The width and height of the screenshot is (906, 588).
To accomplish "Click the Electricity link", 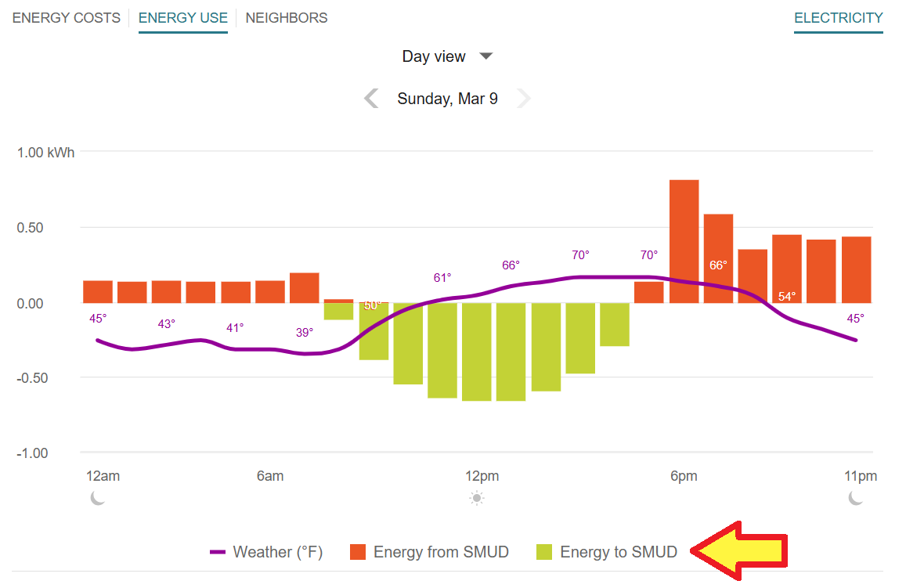I will 838,18.
